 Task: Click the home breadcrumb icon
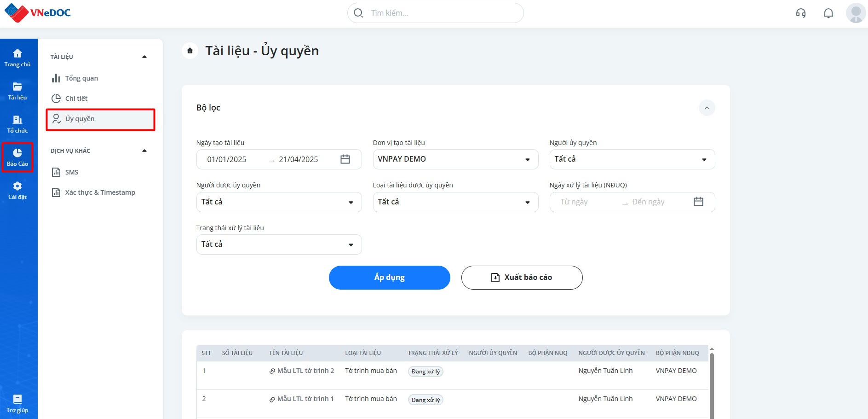tap(190, 51)
